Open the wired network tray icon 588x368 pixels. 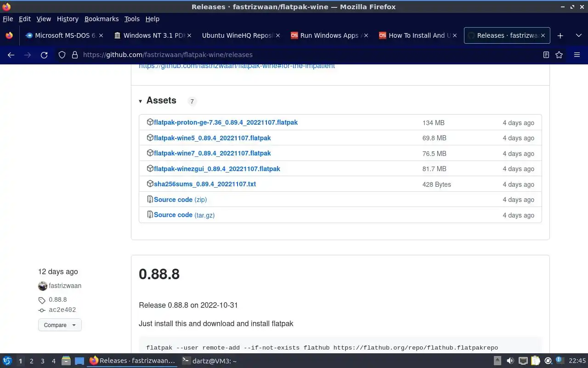(523, 361)
